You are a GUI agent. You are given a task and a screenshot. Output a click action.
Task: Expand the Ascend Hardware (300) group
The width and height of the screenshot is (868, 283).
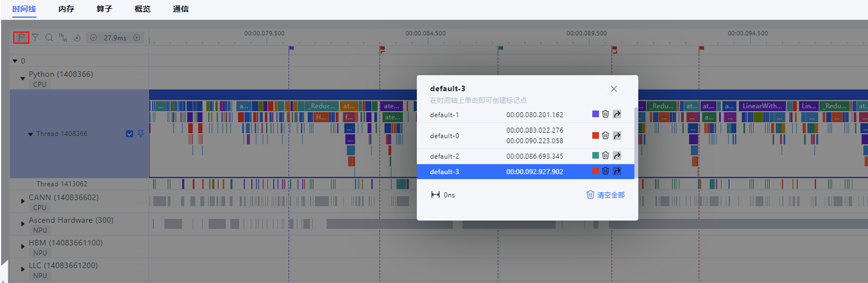[23, 224]
